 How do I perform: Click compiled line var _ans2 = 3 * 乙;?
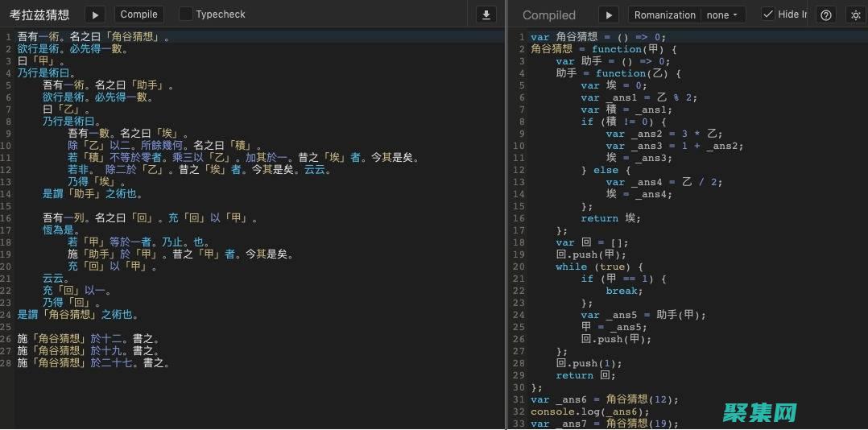click(x=664, y=134)
